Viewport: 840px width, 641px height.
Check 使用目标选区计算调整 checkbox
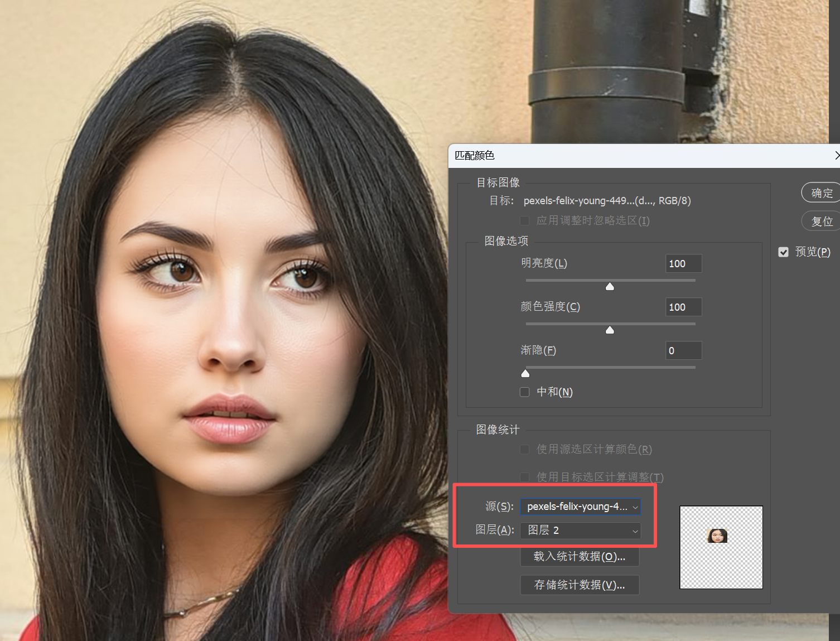[524, 477]
